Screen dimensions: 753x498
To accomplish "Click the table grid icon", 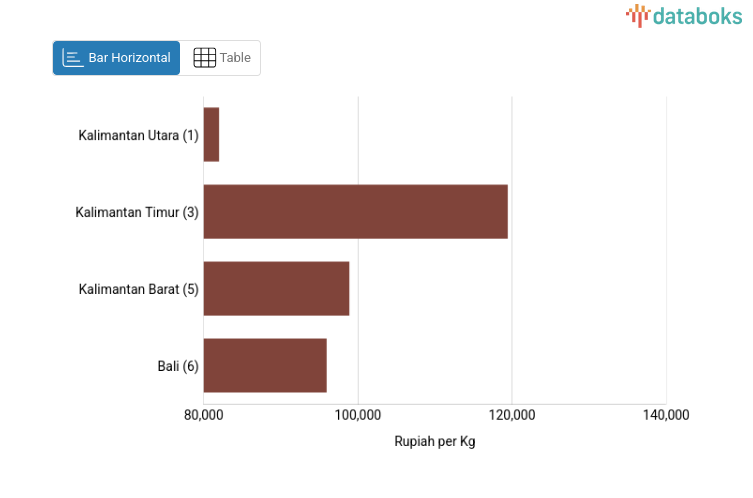I will click(204, 58).
